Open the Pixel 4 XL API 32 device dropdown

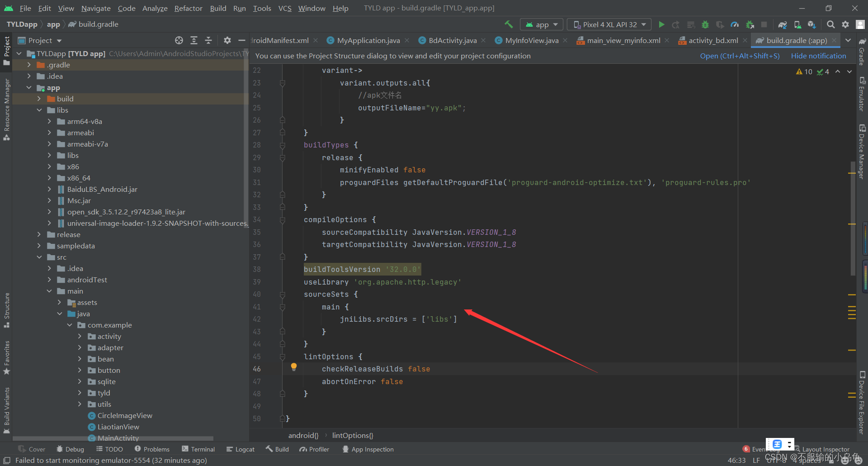click(609, 24)
